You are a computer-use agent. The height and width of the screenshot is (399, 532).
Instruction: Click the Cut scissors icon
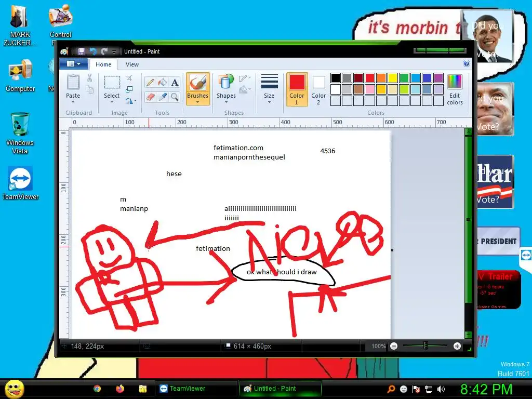(89, 78)
